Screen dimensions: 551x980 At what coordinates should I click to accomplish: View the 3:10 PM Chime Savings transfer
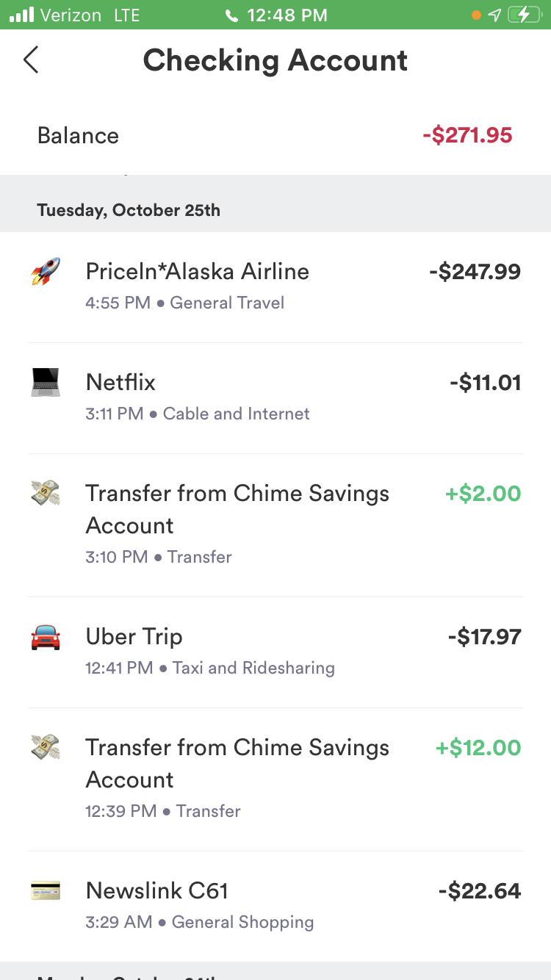click(x=237, y=509)
